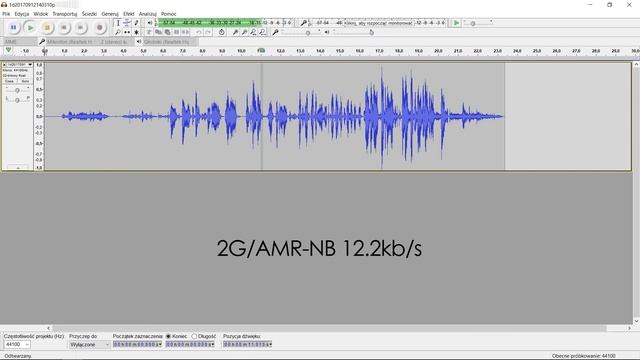This screenshot has width=640, height=360.
Task: Click the selection end time field
Action: [x=190, y=344]
